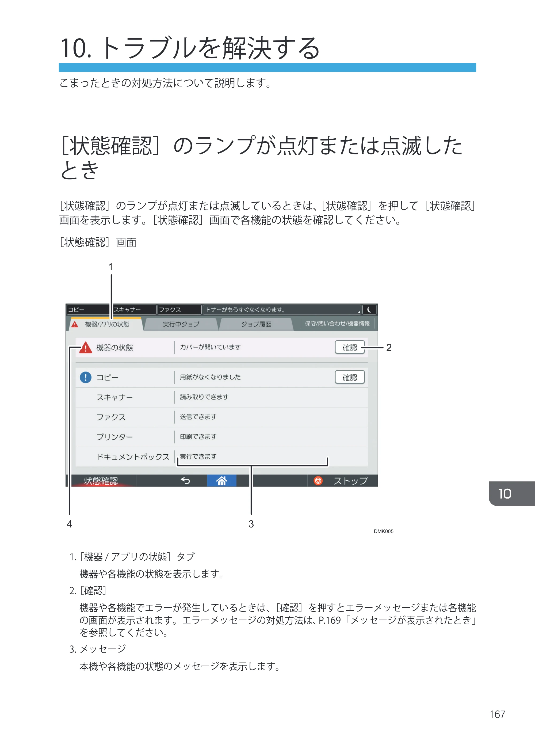Screen dimensions: 535x756
Task: Select the ファクス status shortcut at top
Action: [179, 309]
